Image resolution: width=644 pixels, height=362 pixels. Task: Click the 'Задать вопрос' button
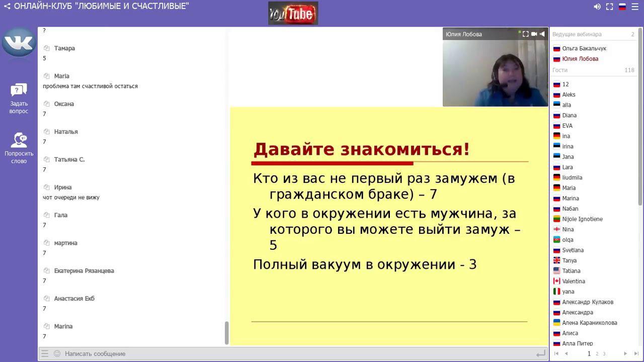[x=19, y=99]
